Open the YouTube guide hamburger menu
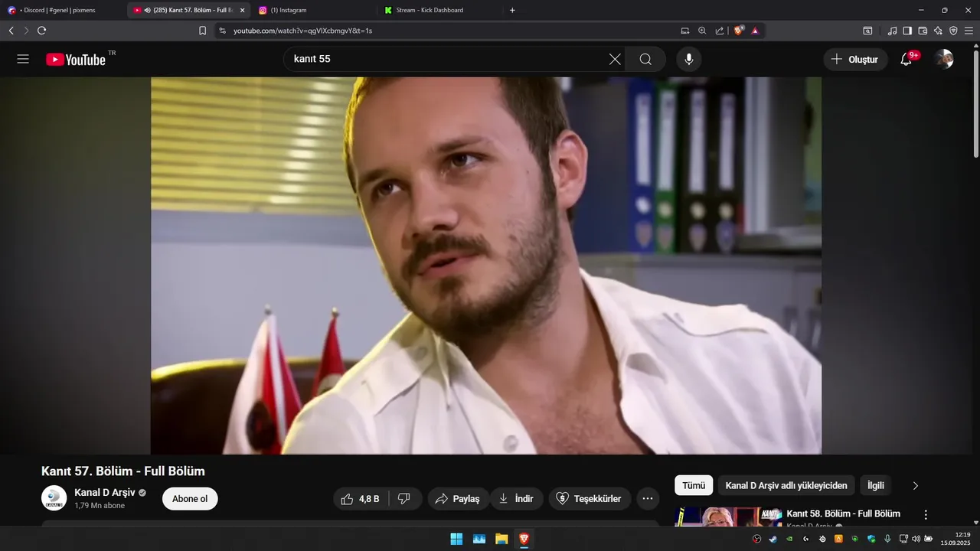 click(x=23, y=59)
